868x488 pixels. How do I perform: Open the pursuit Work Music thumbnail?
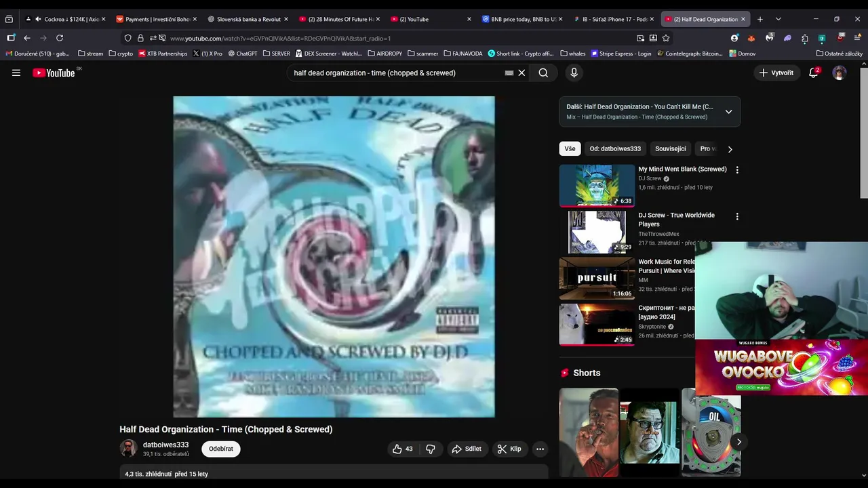(x=597, y=278)
